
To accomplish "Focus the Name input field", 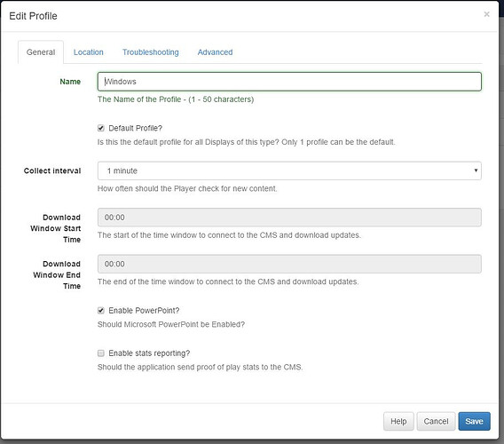I will (289, 82).
